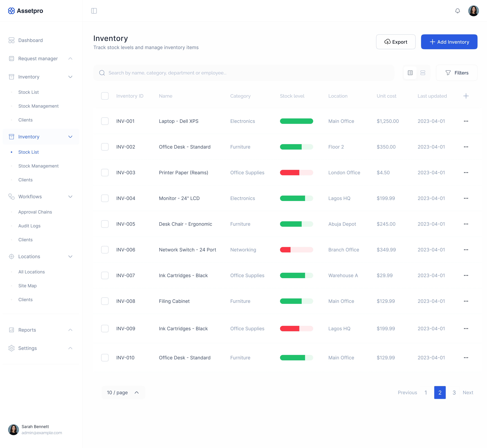The height and width of the screenshot is (448, 487).
Task: Open Audit Logs in the sidebar
Action: [x=29, y=226]
